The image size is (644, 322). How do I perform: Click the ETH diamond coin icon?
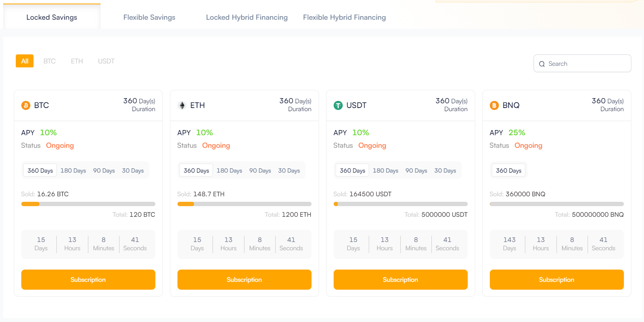[182, 105]
